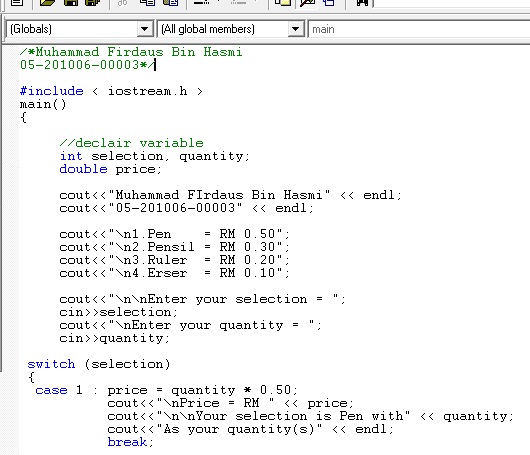Expand the (All global members) dropdown arrow

(x=295, y=29)
